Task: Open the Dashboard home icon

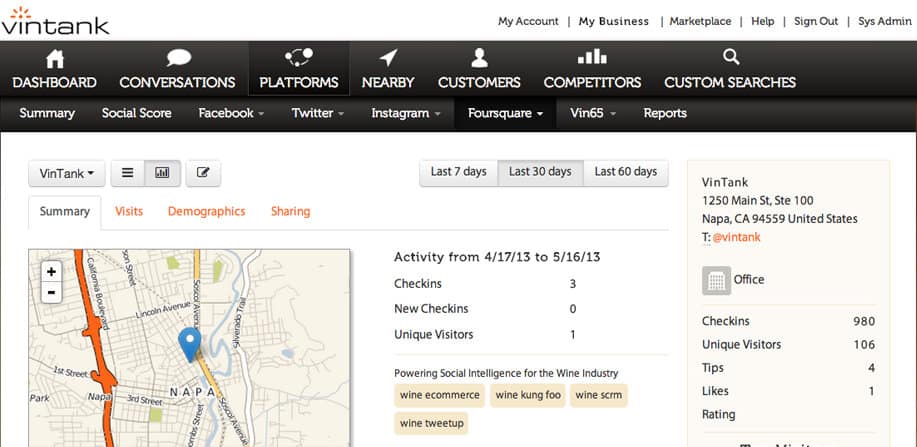Action: 54,58
